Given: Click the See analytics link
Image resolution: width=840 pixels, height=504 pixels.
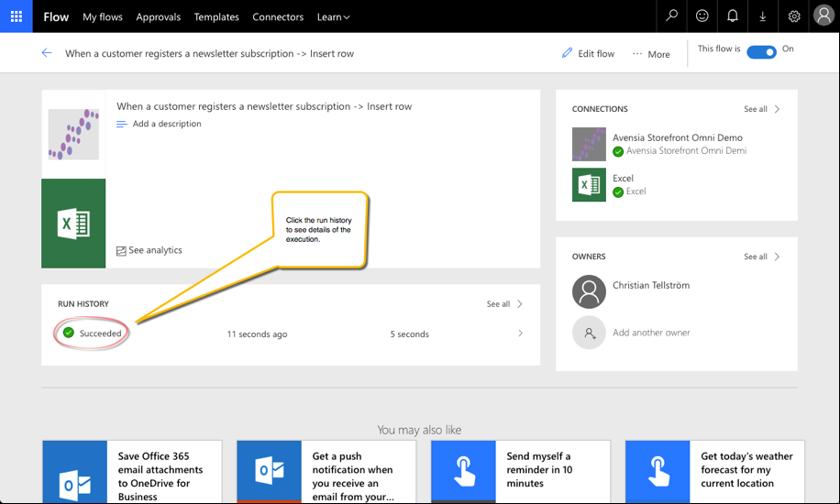Looking at the screenshot, I should pos(155,250).
